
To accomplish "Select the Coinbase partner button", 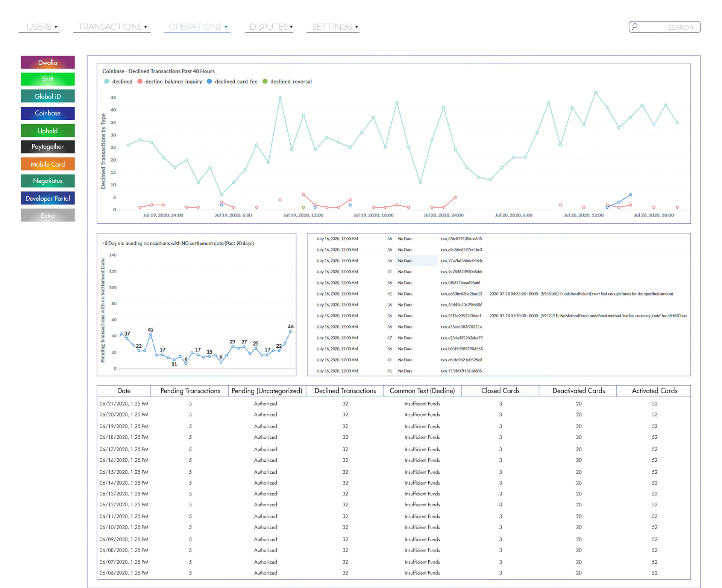I will click(x=48, y=113).
